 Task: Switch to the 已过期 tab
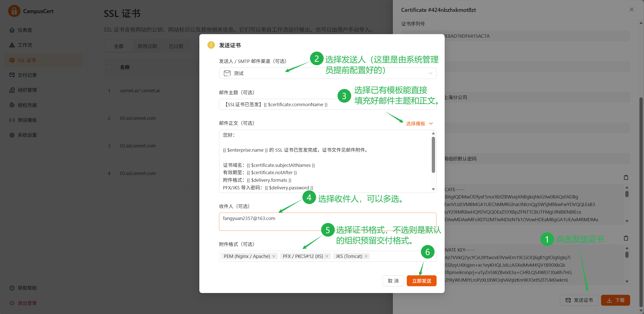pyautogui.click(x=176, y=46)
